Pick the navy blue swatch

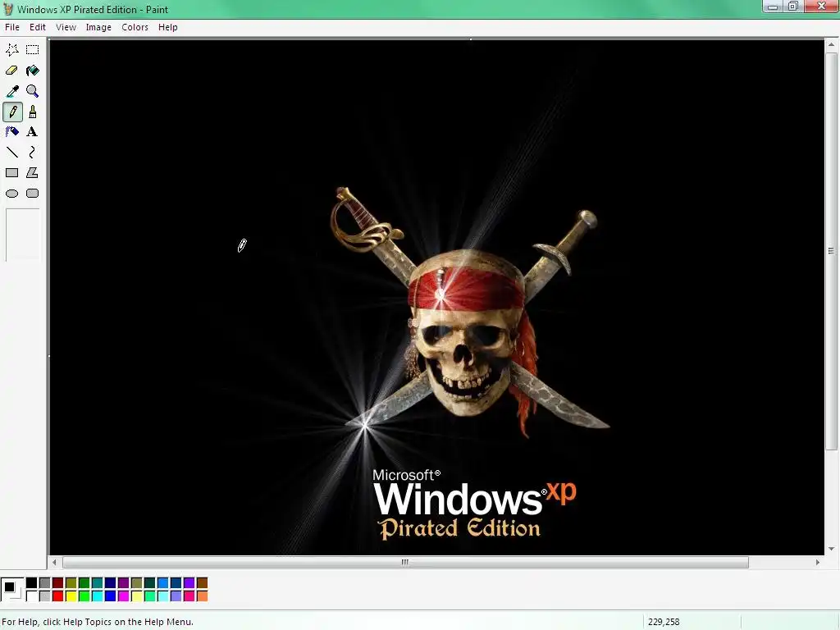pyautogui.click(x=111, y=583)
